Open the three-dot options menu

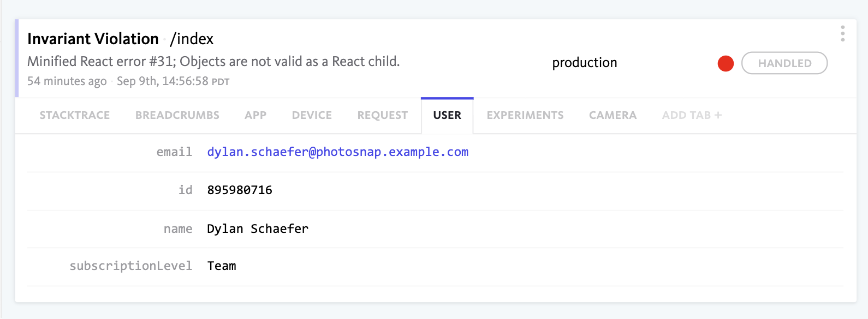pos(843,34)
